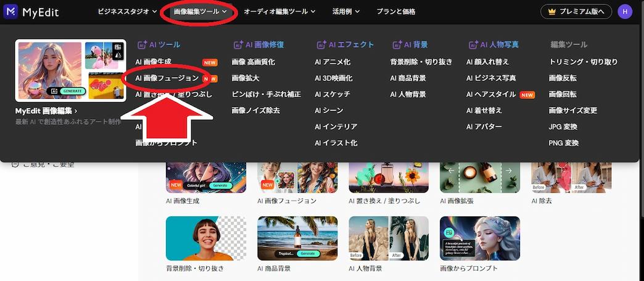This screenshot has height=281, width=644.
Task: Open AI 顔入れ替え tool
Action: point(487,62)
